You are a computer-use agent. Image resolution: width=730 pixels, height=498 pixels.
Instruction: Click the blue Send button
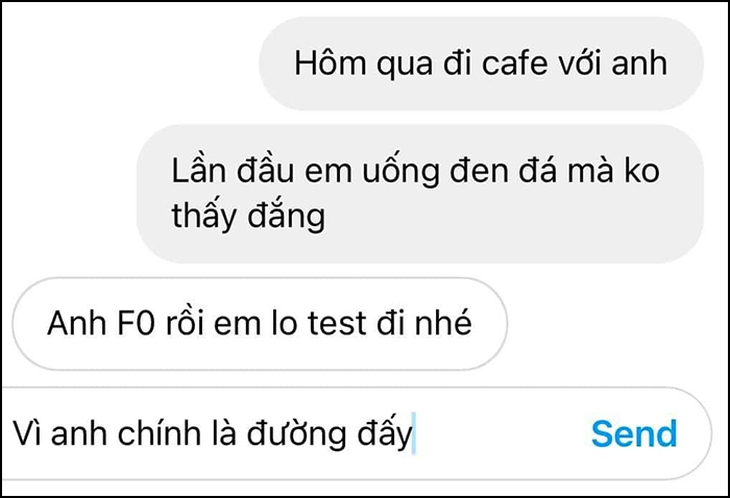(634, 433)
